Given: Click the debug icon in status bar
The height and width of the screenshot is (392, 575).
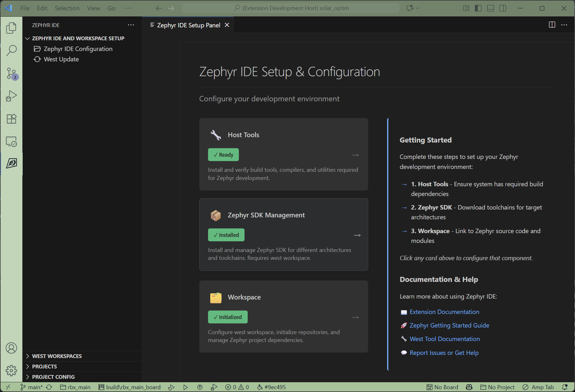Looking at the screenshot, I should [214, 387].
